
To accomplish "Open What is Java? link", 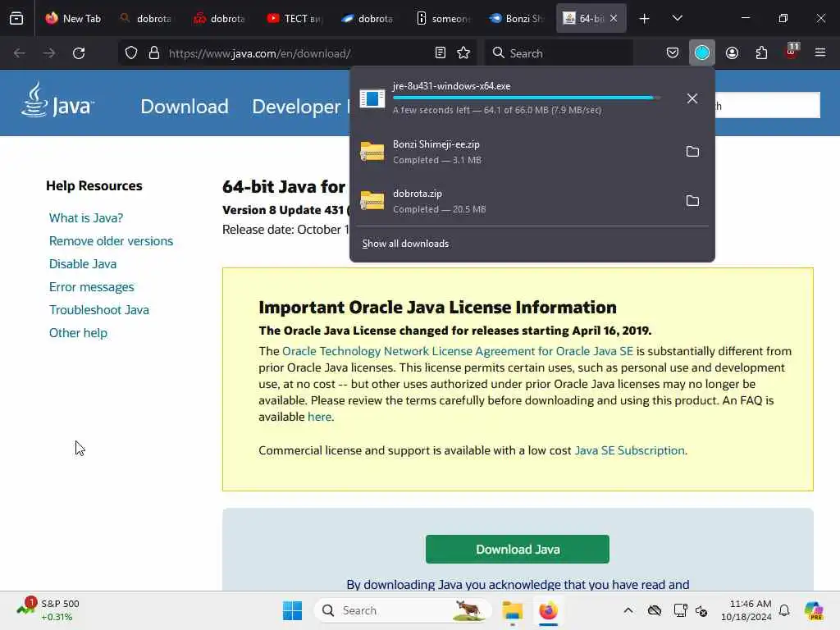I will [x=85, y=218].
